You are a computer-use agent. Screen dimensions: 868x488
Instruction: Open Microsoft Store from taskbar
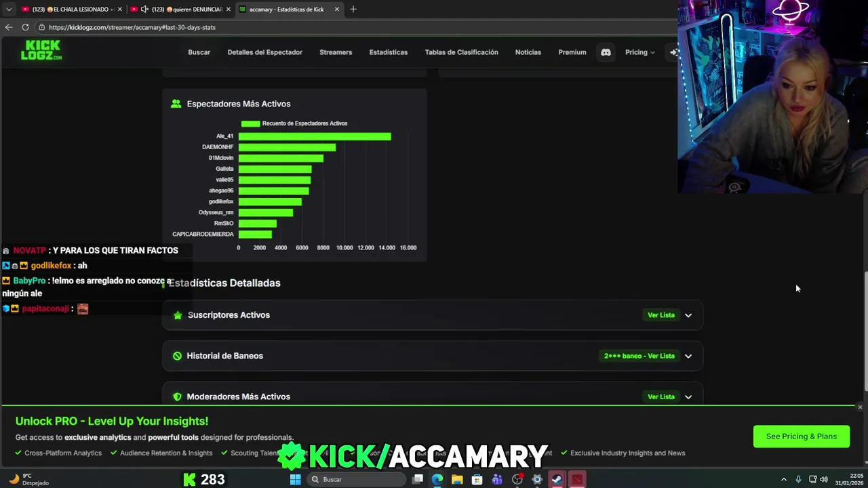point(477,479)
